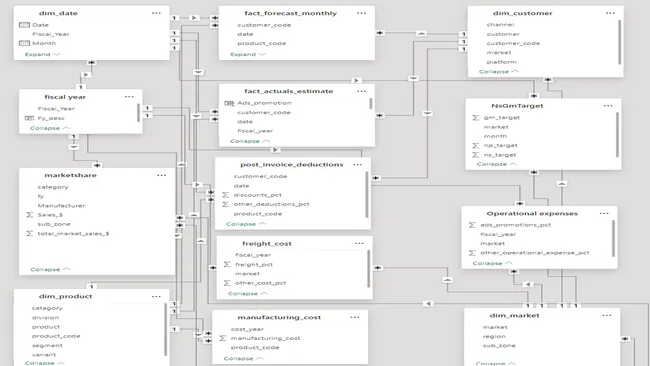This screenshot has width=650, height=366.
Task: Click NsGmTarget table scrollbar
Action: click(x=617, y=135)
